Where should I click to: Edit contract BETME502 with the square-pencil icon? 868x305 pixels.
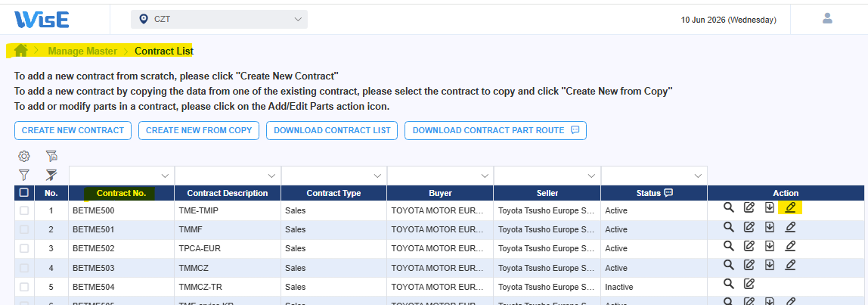pyautogui.click(x=749, y=246)
